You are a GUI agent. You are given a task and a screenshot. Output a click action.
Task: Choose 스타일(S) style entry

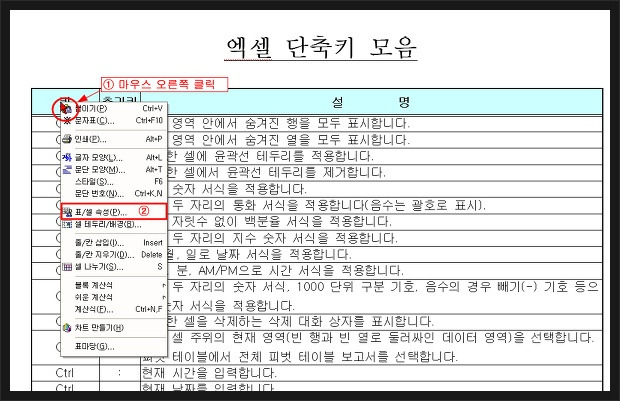(114, 182)
